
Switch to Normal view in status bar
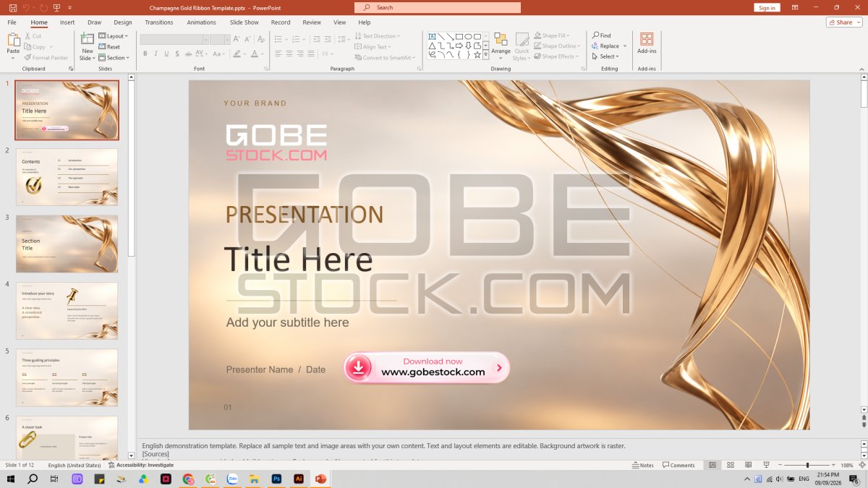click(x=712, y=465)
